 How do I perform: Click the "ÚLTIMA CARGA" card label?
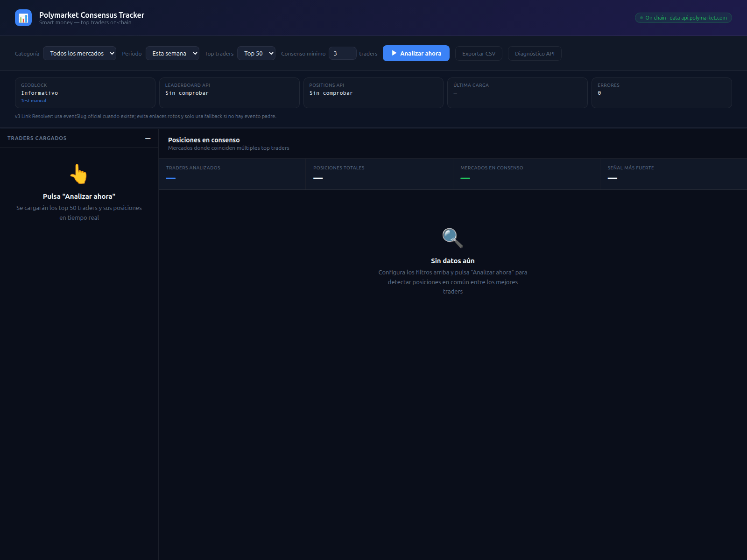471,85
